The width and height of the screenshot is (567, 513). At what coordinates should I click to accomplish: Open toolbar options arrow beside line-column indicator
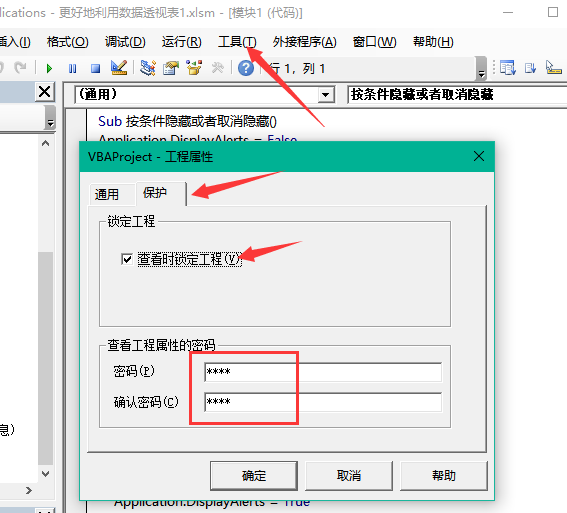pos(481,69)
